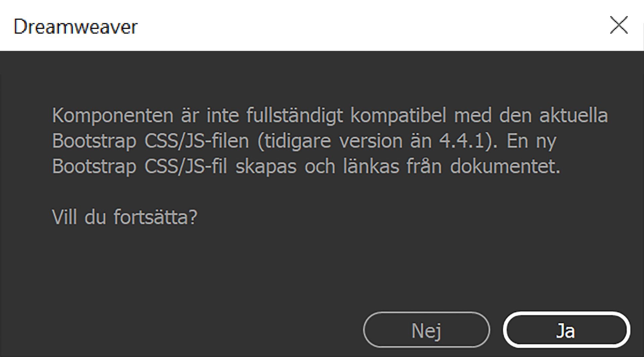Choose Nej to keep current Bootstrap version
The height and width of the screenshot is (357, 644).
(427, 330)
